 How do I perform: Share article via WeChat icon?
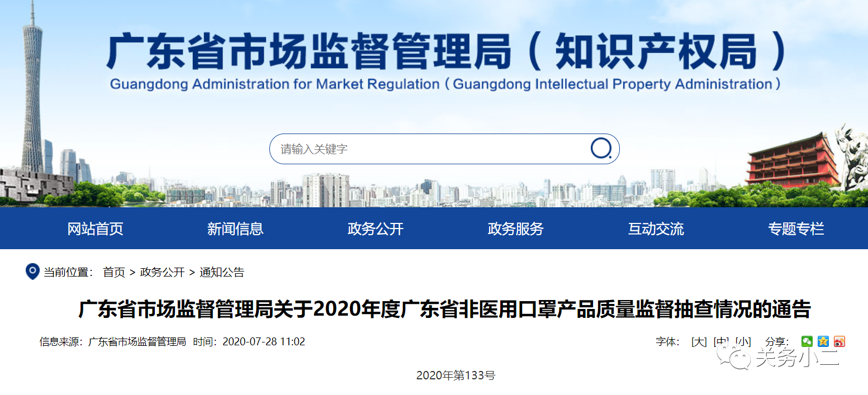(807, 341)
